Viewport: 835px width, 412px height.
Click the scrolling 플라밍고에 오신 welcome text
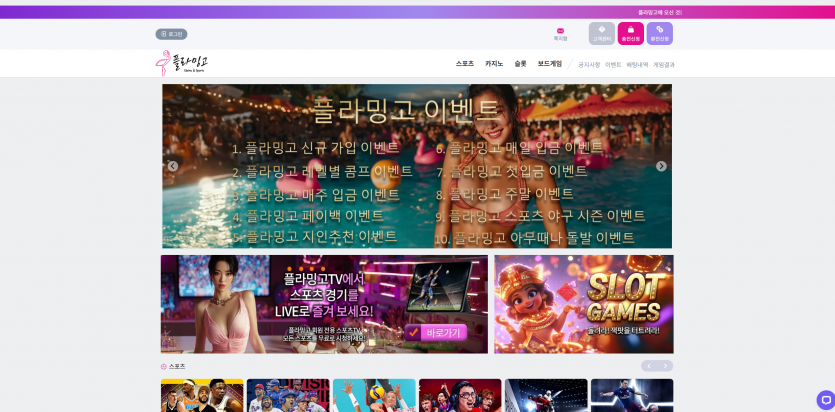(660, 12)
